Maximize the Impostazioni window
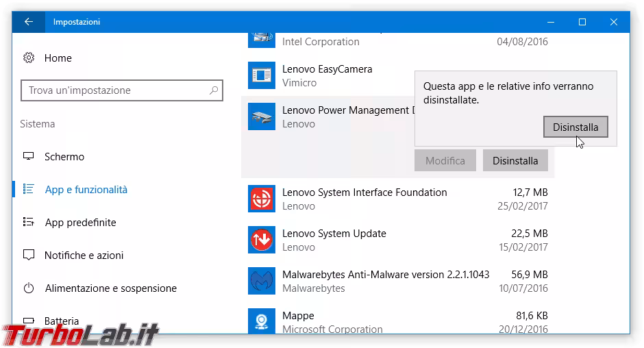The width and height of the screenshot is (644, 348). [582, 22]
